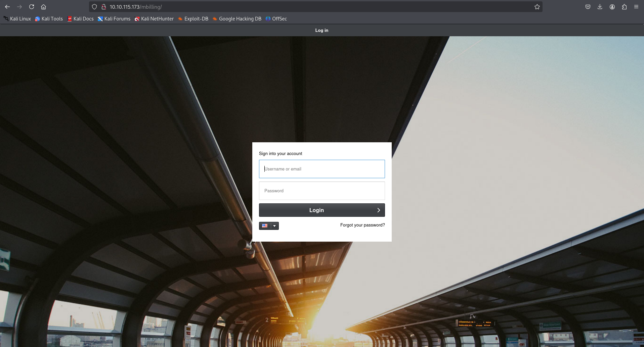Viewport: 644px width, 347px height.
Task: Show tracking protection shield info
Action: click(x=94, y=7)
